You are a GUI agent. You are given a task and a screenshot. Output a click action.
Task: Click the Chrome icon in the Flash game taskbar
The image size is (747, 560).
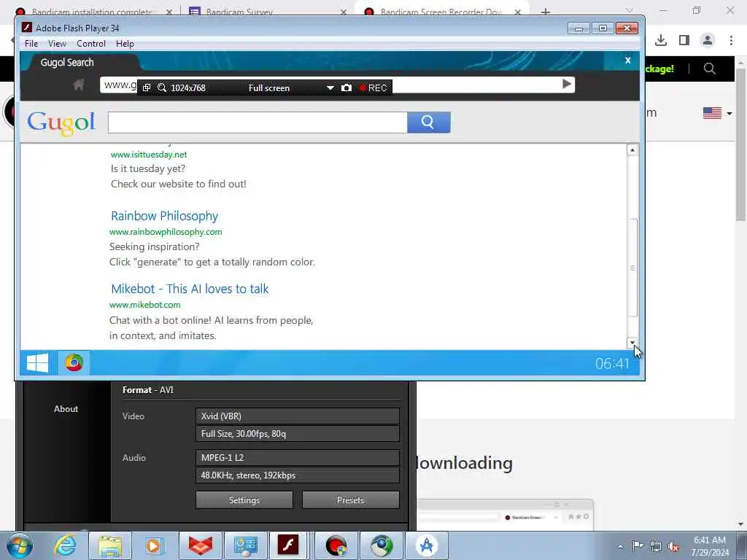[74, 363]
